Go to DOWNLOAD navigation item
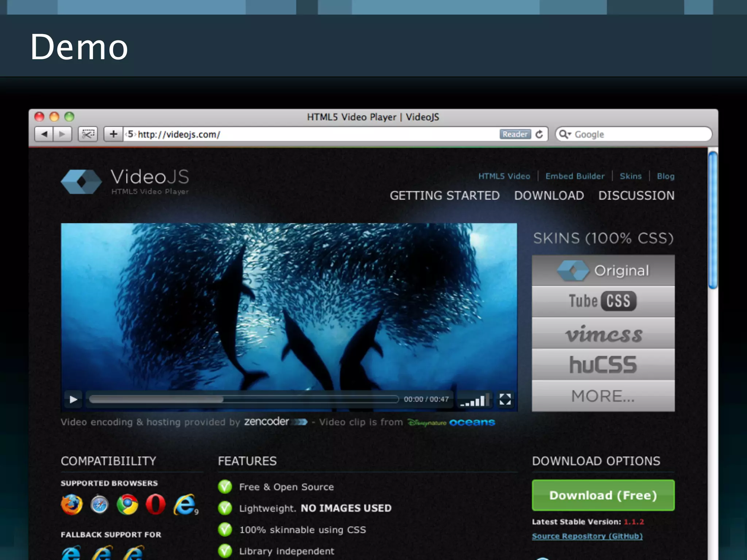This screenshot has width=747, height=560. point(549,196)
